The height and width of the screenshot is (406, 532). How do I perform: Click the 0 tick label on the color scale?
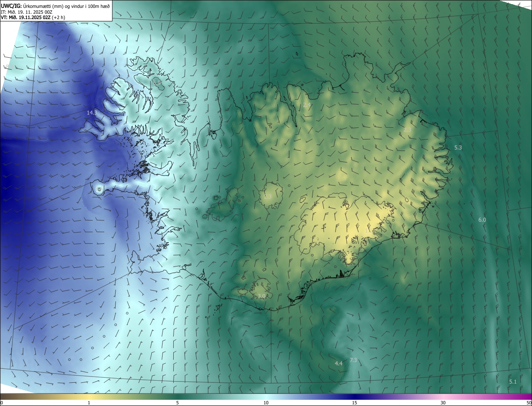click(x=2, y=403)
